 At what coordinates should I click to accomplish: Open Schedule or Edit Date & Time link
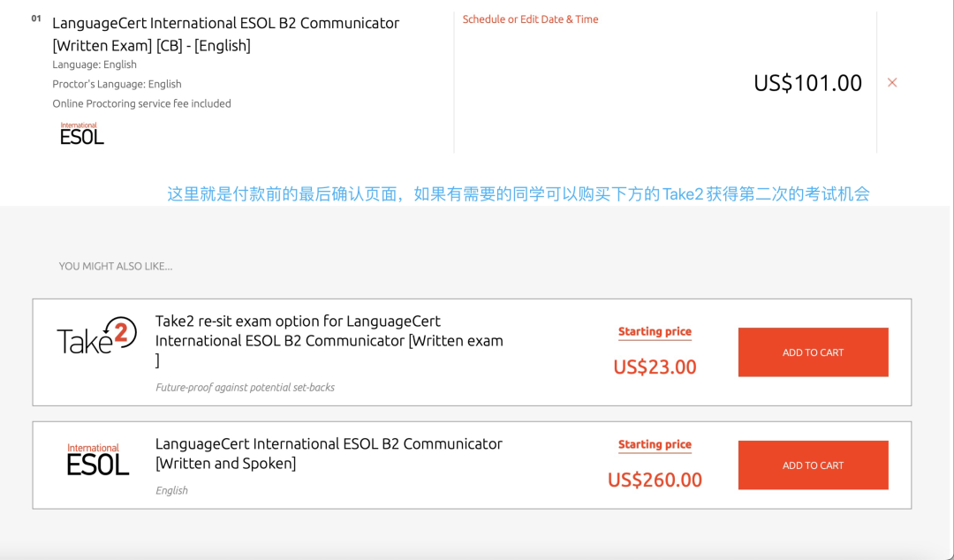pos(530,19)
